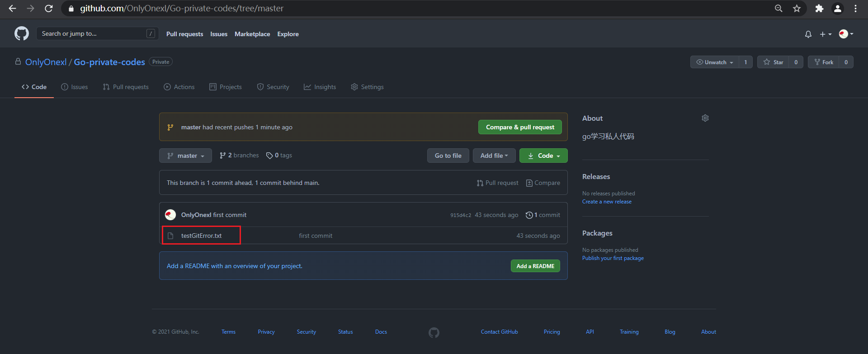Click the Add a README button
The height and width of the screenshot is (354, 868).
tap(535, 266)
